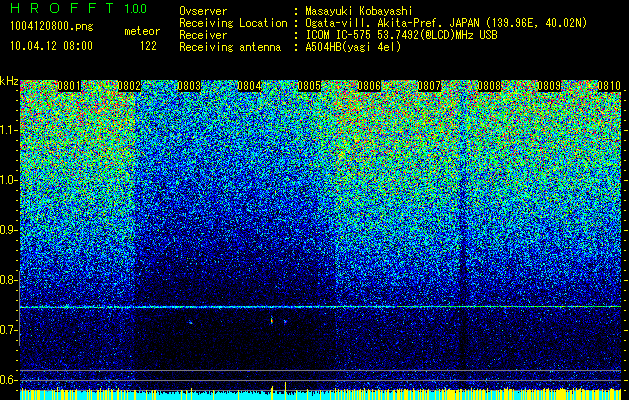Click the 0807 time marker

click(429, 86)
